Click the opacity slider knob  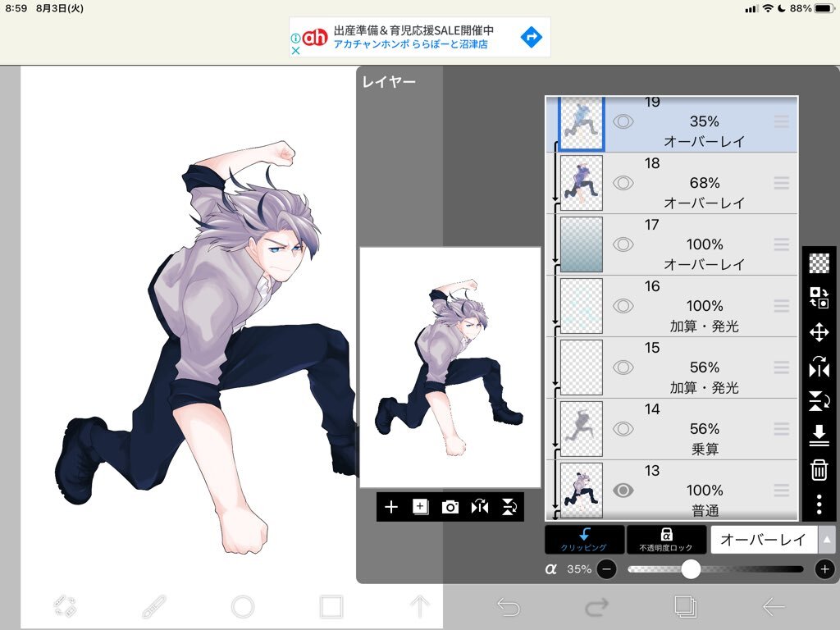tap(691, 569)
